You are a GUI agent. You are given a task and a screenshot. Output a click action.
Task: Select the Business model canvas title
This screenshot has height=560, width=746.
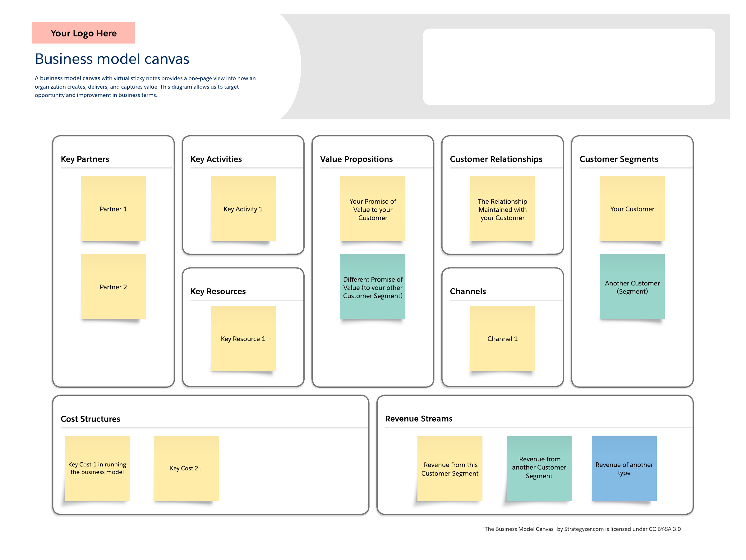click(112, 59)
